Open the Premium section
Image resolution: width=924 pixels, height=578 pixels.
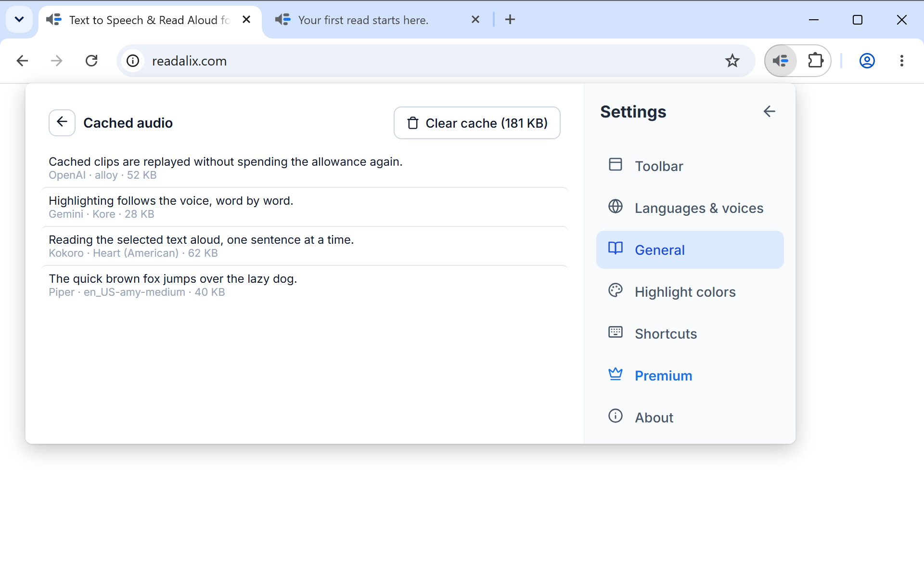[690, 376]
